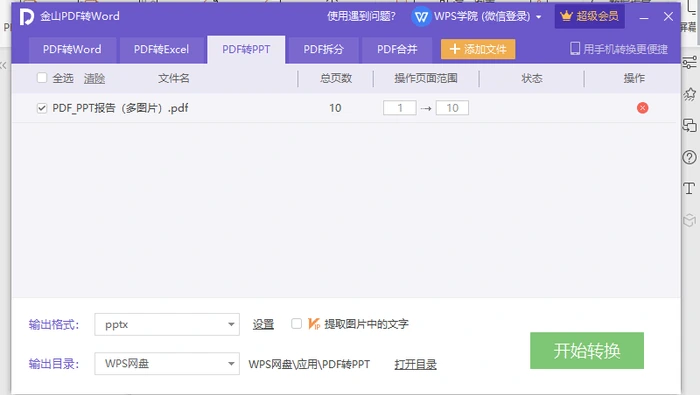Click the chat bubbles icon in right sidebar
This screenshot has height=395, width=700.
coord(689,125)
